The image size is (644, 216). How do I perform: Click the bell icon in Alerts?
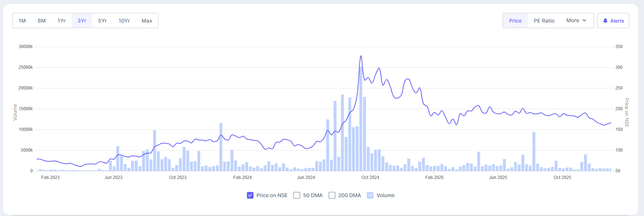point(605,21)
